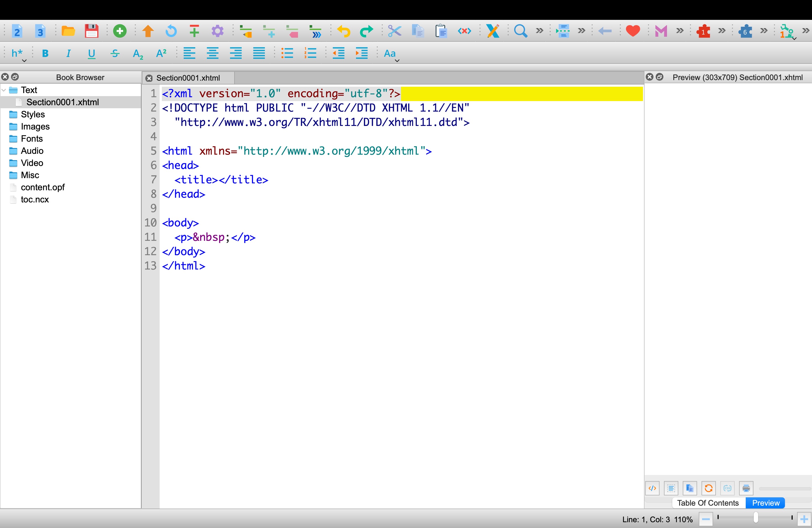Click the Add new file plus icon
Viewport: 812px width, 528px height.
pos(119,31)
